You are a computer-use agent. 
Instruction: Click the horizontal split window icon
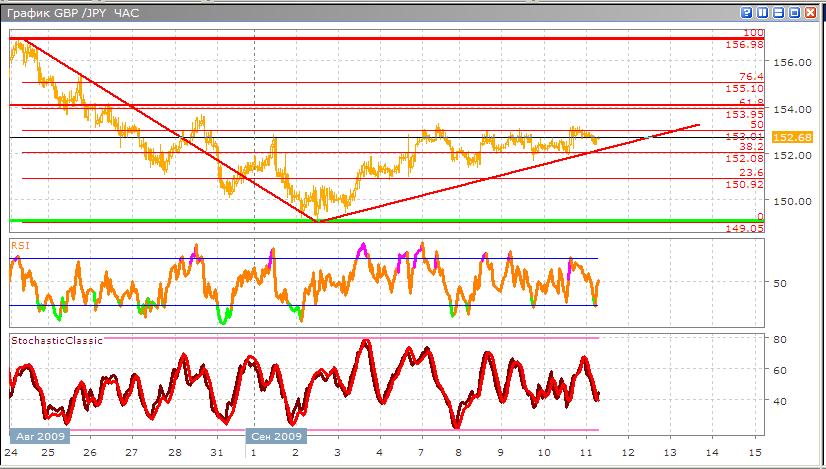[x=778, y=13]
